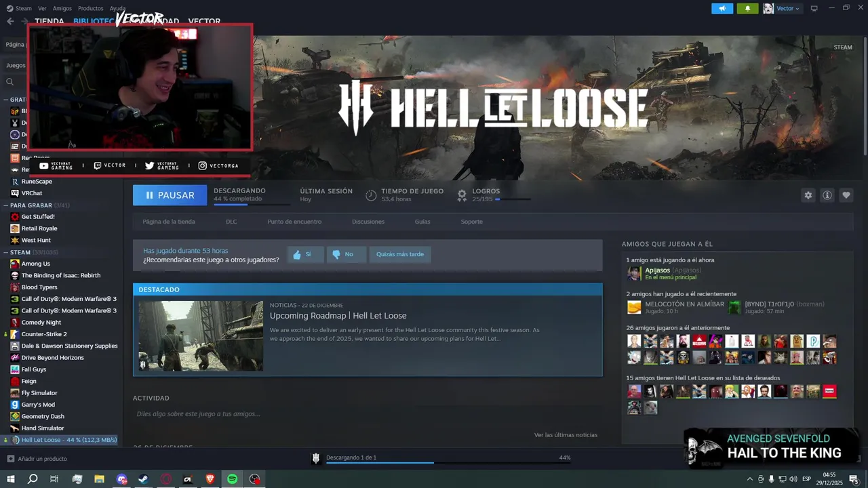Click the Logros achievements progress bar
This screenshot has width=868, height=488.
pyautogui.click(x=513, y=199)
